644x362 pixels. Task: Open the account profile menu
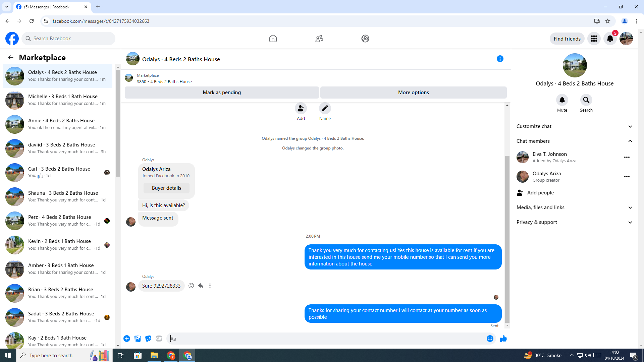(626, 39)
